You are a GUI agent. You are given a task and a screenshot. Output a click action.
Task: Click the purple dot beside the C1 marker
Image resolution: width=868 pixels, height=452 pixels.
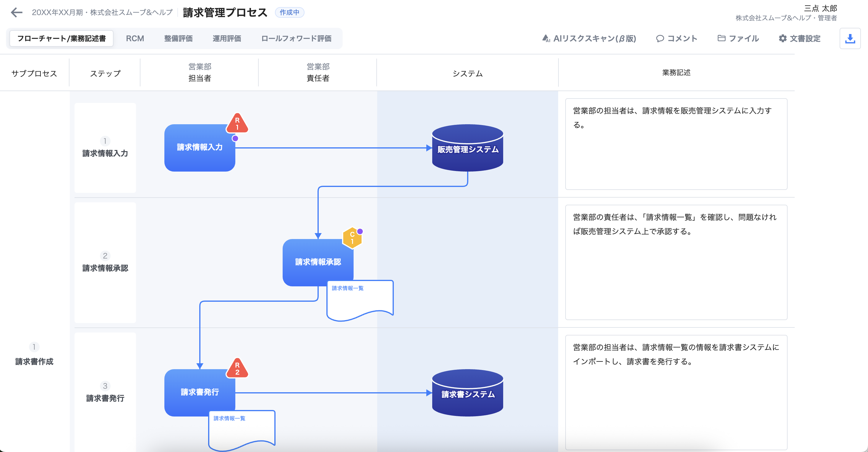click(360, 231)
